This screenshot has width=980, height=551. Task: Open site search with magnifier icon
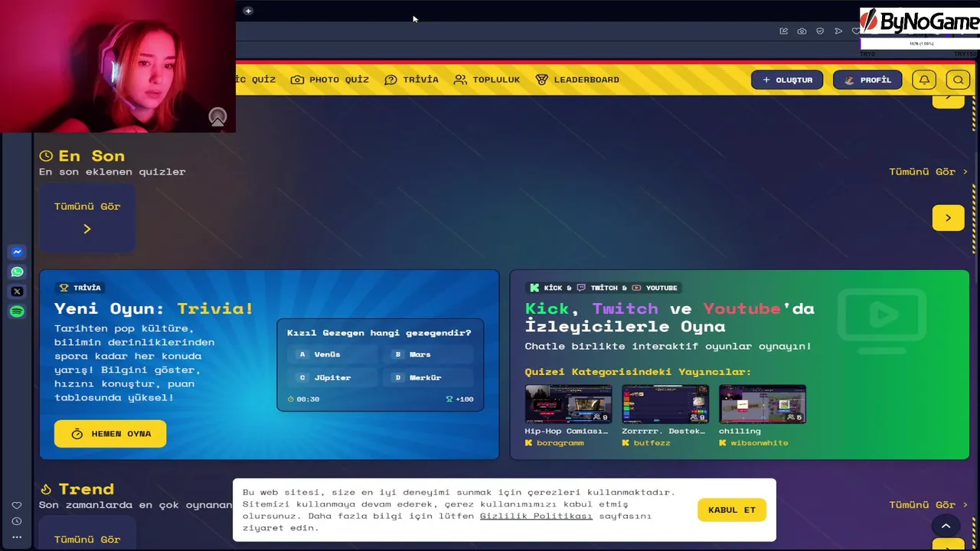coord(958,80)
